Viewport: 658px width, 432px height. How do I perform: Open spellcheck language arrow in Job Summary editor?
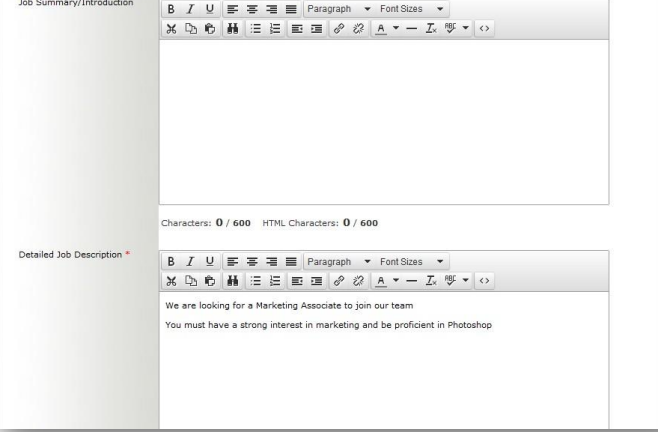tap(465, 29)
